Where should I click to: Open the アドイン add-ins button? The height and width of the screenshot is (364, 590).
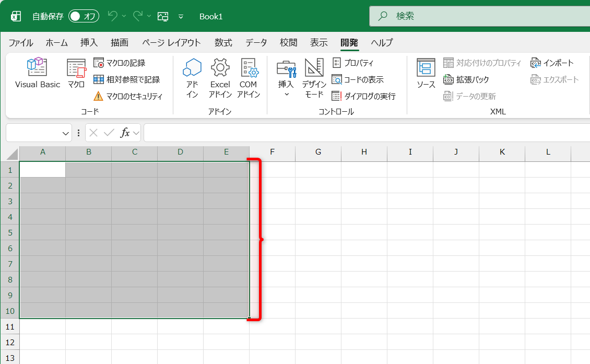pyautogui.click(x=192, y=78)
